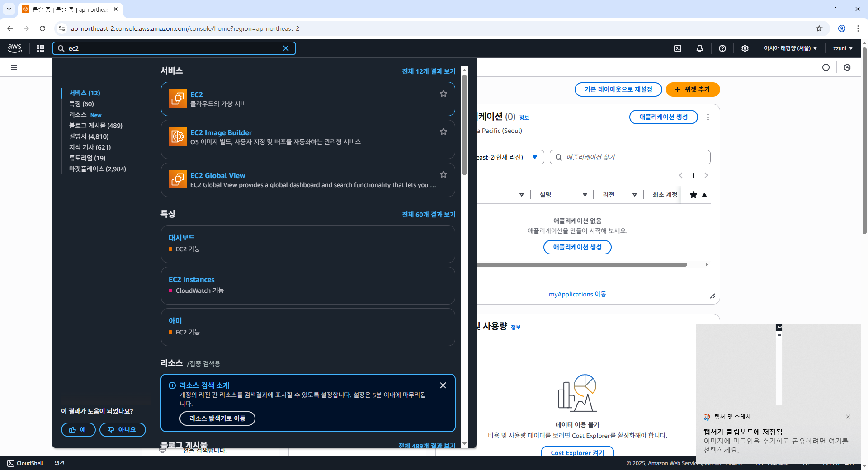
Task: Click 의견 feedback in footer
Action: 60,463
